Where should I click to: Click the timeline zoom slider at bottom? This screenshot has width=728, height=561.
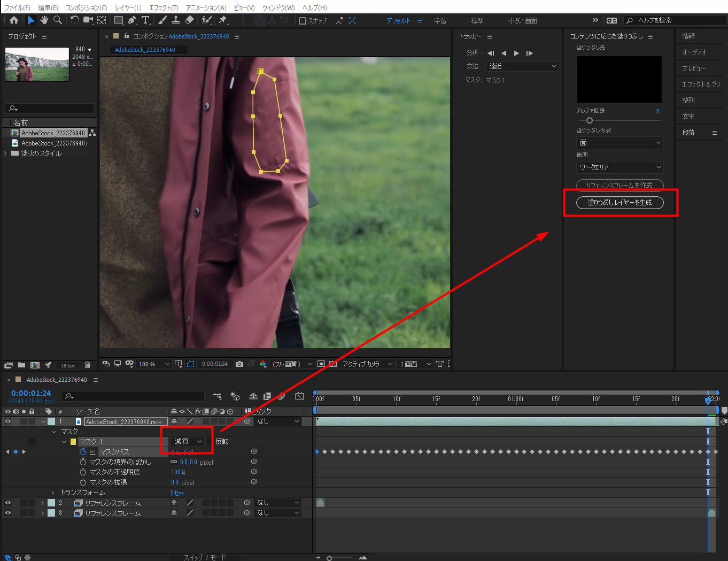click(329, 558)
